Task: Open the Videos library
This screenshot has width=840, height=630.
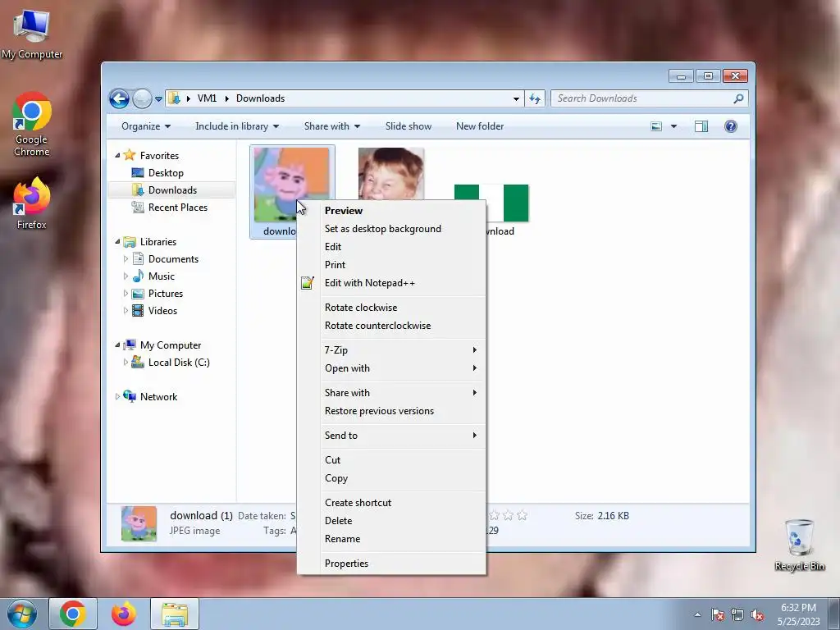Action: (x=162, y=311)
